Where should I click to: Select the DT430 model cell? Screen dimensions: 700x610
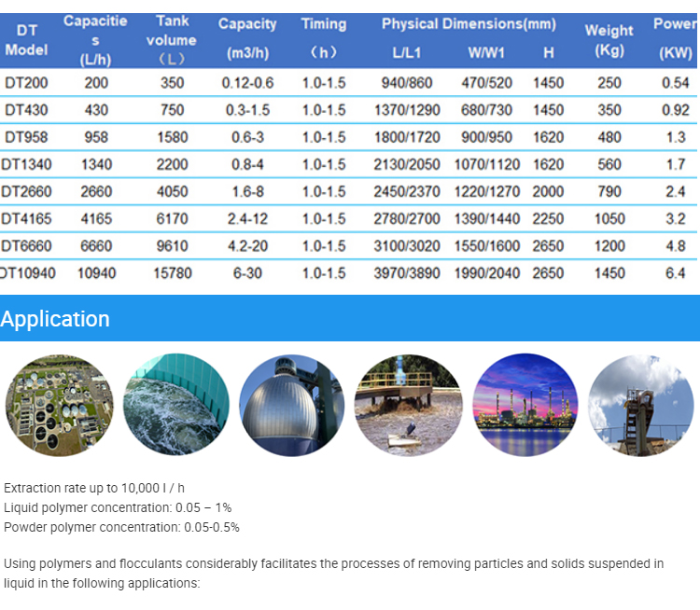click(x=26, y=110)
